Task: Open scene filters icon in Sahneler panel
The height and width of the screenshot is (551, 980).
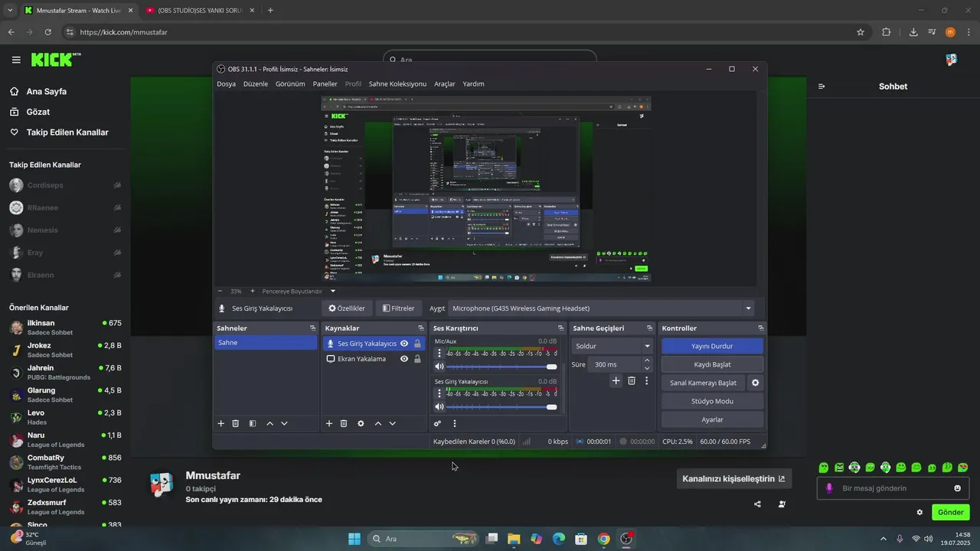Action: pyautogui.click(x=253, y=423)
